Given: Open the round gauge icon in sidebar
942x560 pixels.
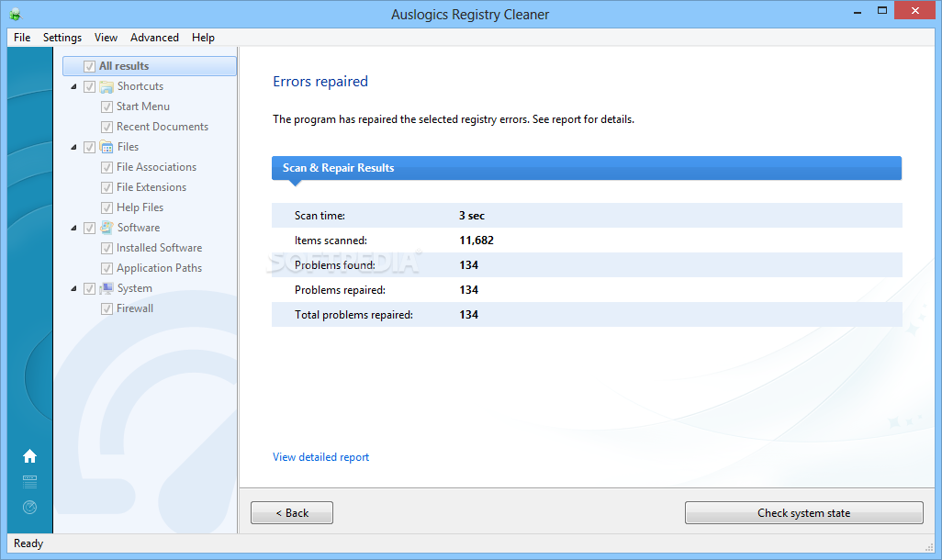Looking at the screenshot, I should tap(29, 507).
